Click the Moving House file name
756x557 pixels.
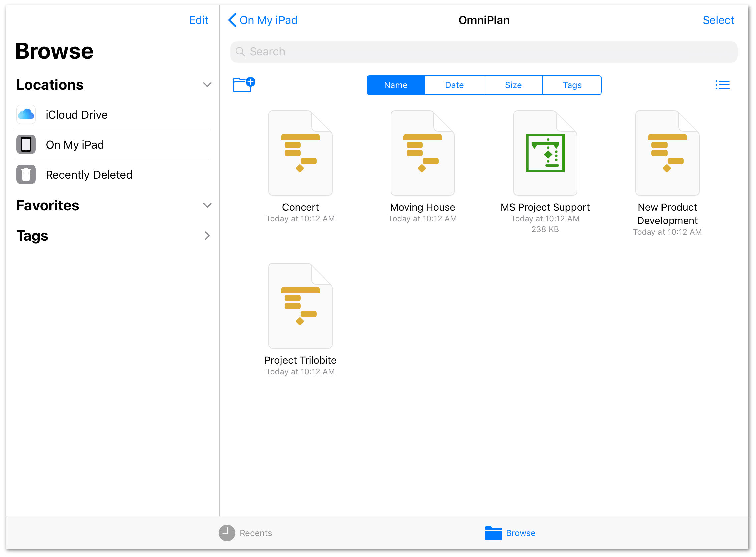point(422,207)
